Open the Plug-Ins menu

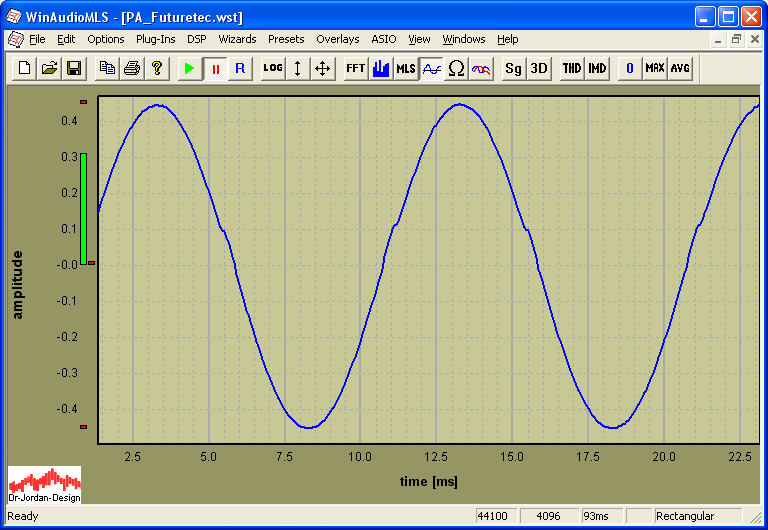(x=155, y=39)
